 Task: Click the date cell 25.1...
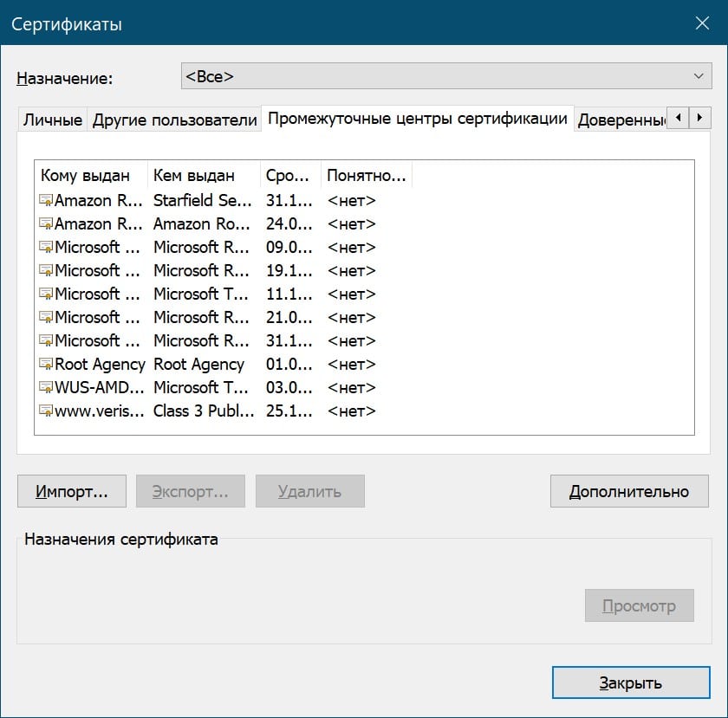click(289, 411)
